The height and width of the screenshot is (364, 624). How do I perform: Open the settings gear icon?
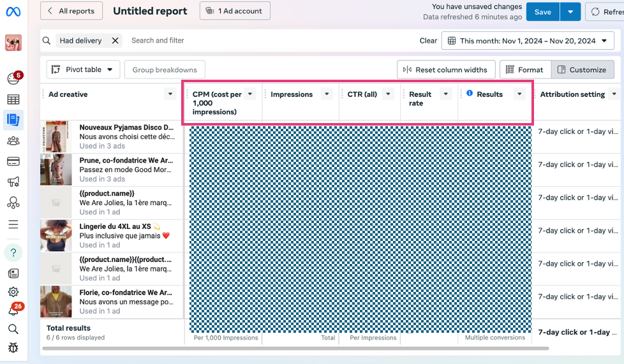(x=13, y=292)
